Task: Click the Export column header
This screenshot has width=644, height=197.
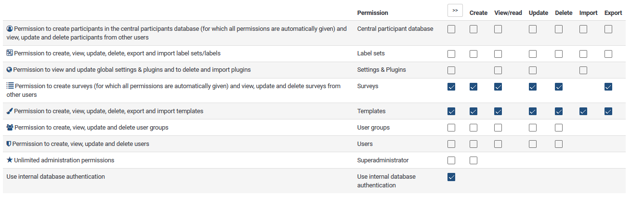Action: coord(613,13)
